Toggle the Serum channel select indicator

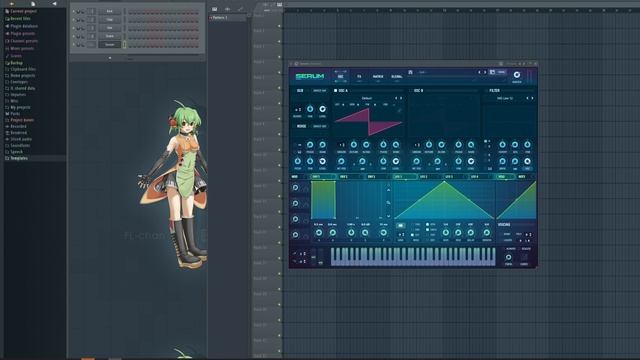pos(124,44)
